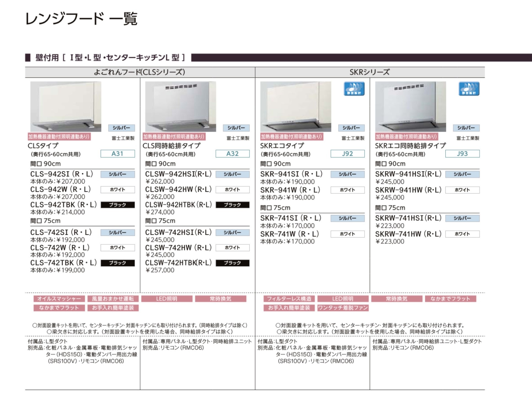Click 加熱機器連動付 badge under SKRエコタイプ photo

(291, 136)
